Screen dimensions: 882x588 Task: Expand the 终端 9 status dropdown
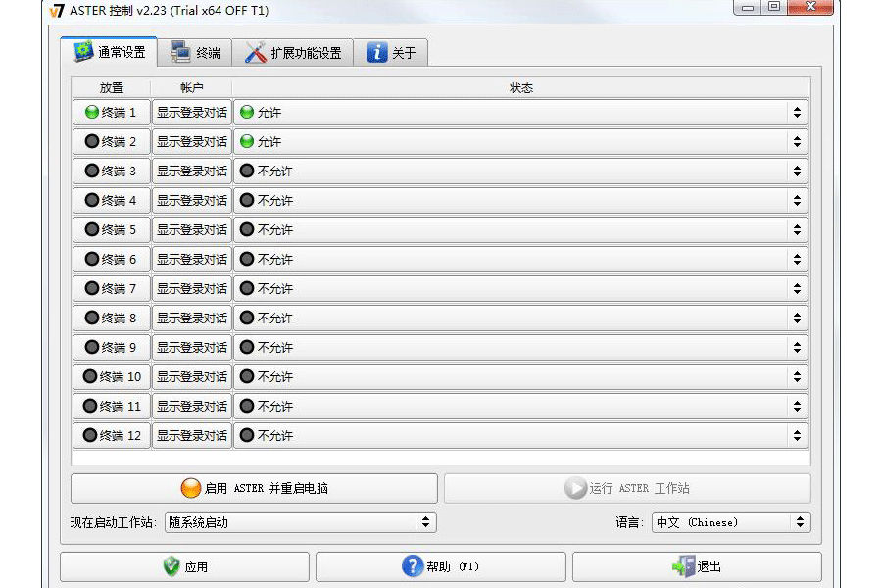pos(521,347)
